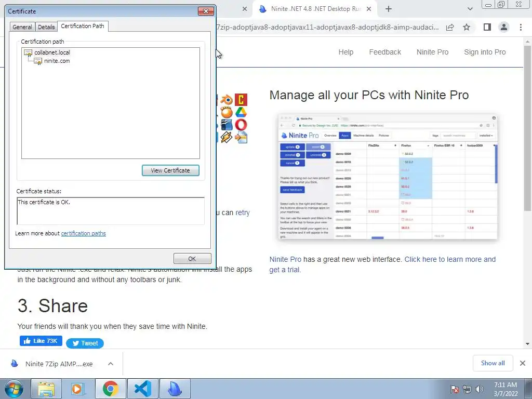Click the share page icon in address bar
Image resolution: width=532 pixels, height=399 pixels.
click(450, 27)
